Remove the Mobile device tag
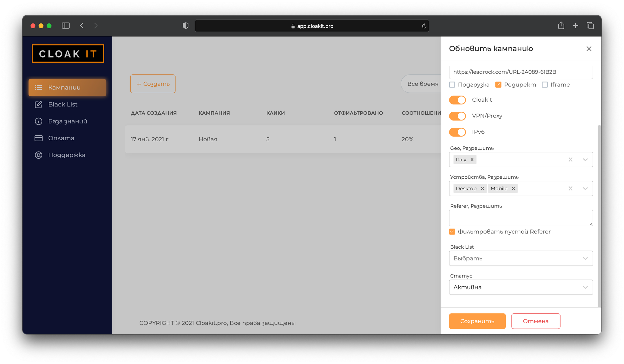624x364 pixels. 513,188
